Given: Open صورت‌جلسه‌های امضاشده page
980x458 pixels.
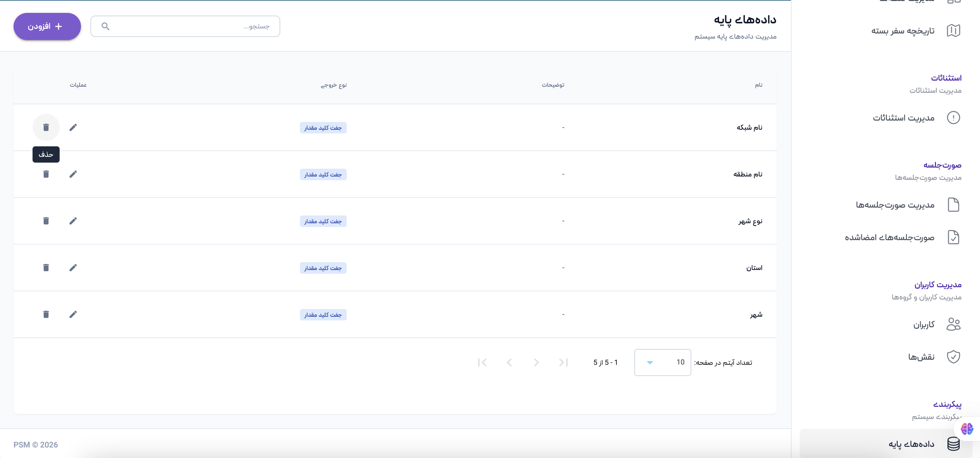Looking at the screenshot, I should pyautogui.click(x=890, y=237).
